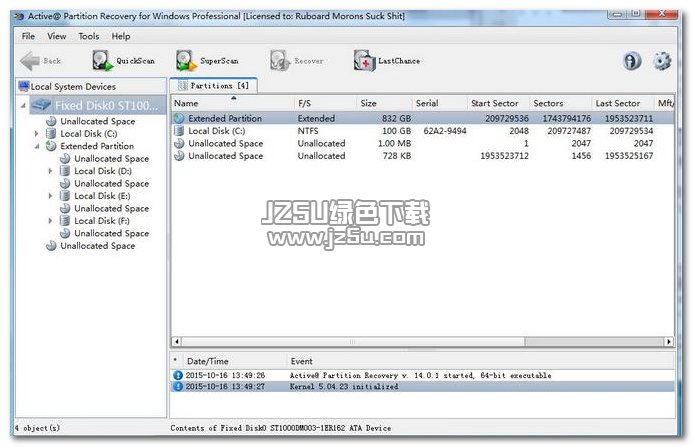Click the 1953523712 start sector cell
This screenshot has height=447, width=693.
(x=504, y=156)
